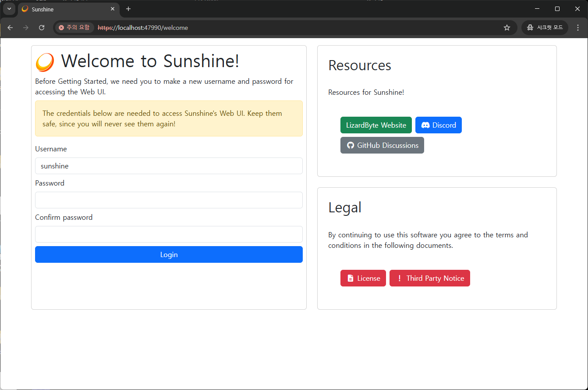Image resolution: width=588 pixels, height=390 pixels.
Task: Reload the page using the refresh icon
Action: click(42, 28)
